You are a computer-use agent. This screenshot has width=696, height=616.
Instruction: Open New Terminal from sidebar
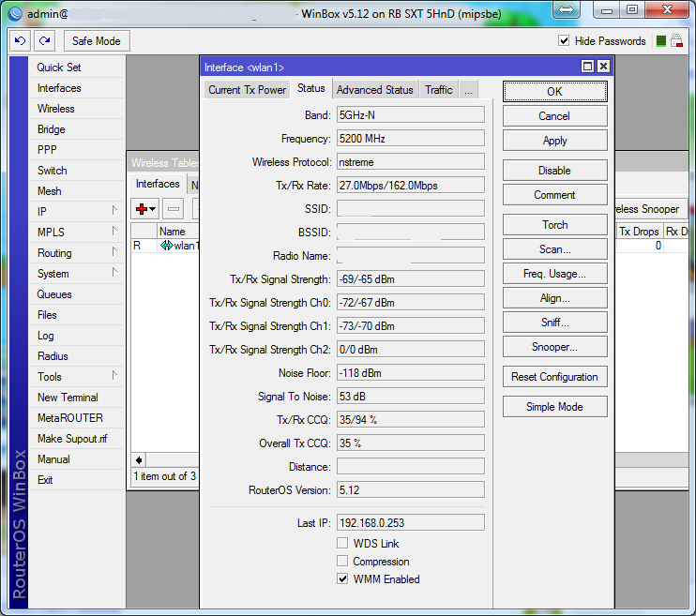click(76, 398)
